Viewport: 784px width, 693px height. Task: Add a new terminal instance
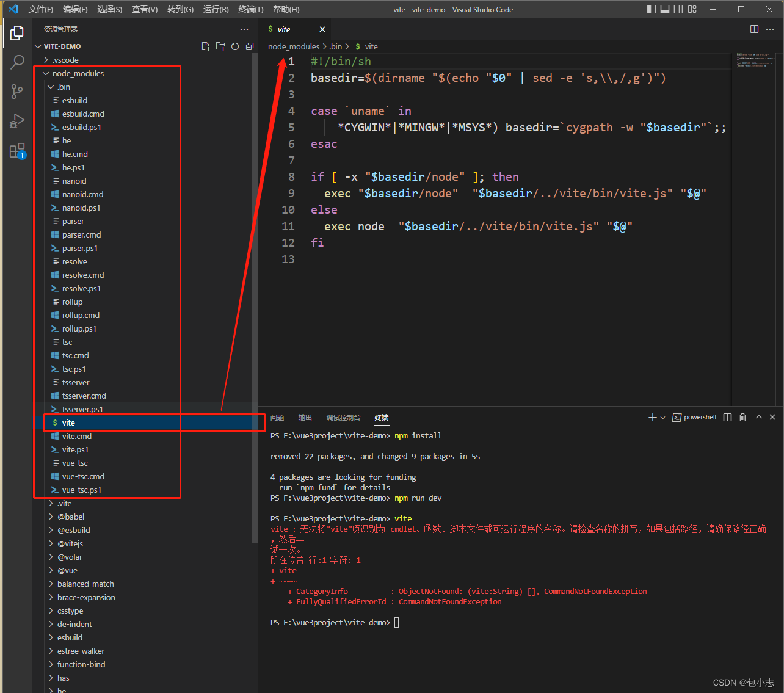click(x=652, y=418)
